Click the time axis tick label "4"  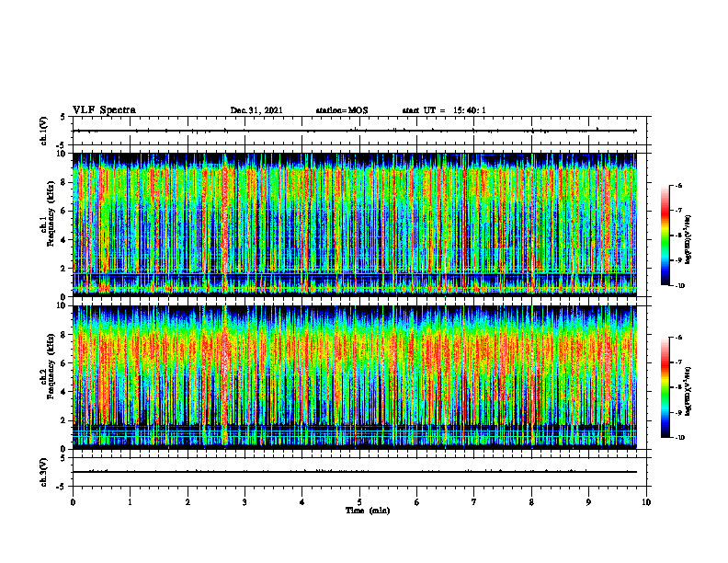pyautogui.click(x=302, y=502)
